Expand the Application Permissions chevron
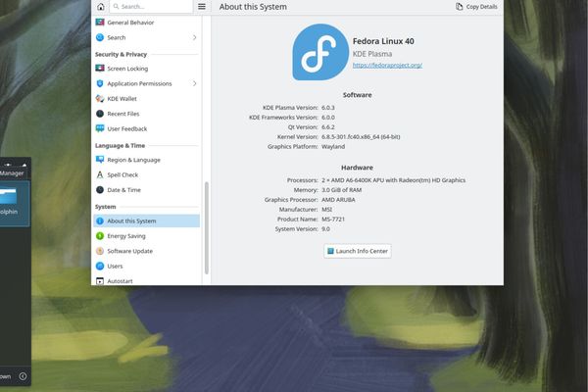This screenshot has height=392, width=588. pyautogui.click(x=195, y=83)
